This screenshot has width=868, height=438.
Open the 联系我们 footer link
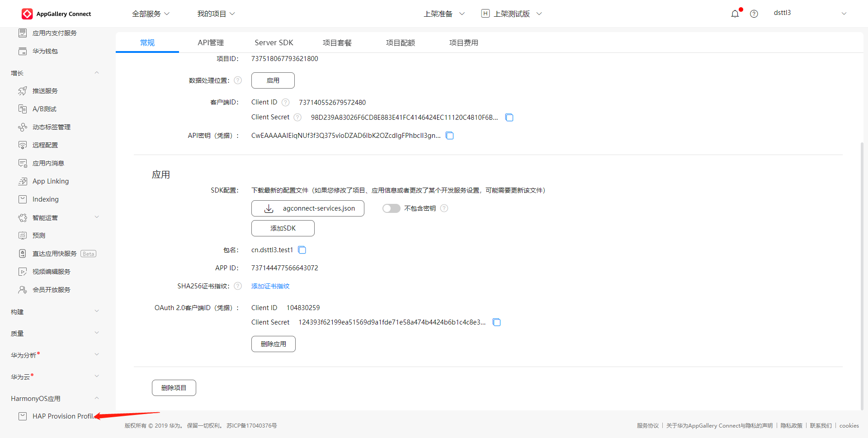coord(821,426)
